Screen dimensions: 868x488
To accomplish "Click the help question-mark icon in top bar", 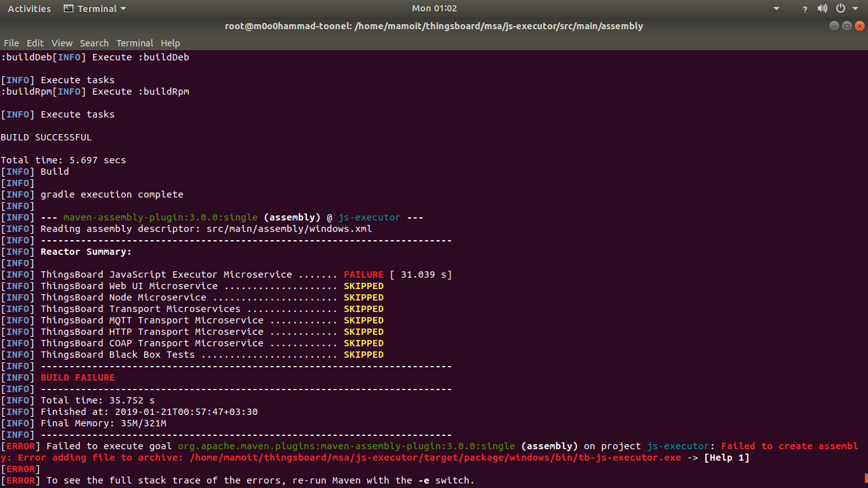I will [x=804, y=8].
